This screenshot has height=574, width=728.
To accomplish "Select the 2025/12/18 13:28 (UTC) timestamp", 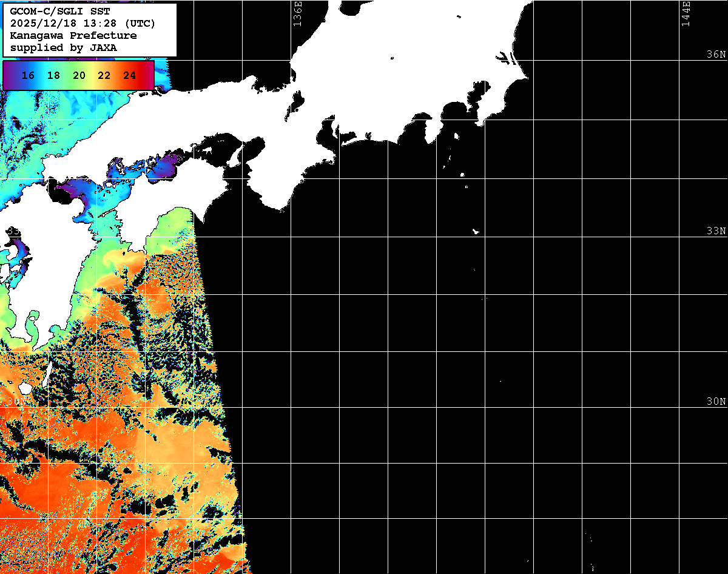I will tap(83, 24).
